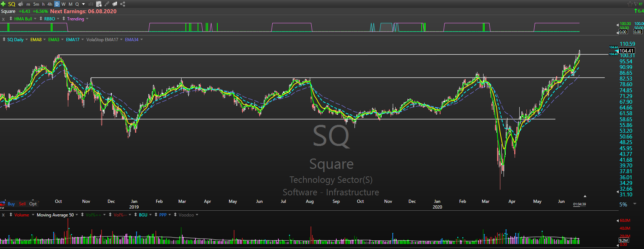Open the EMA17 indicator dropdown

coord(83,39)
